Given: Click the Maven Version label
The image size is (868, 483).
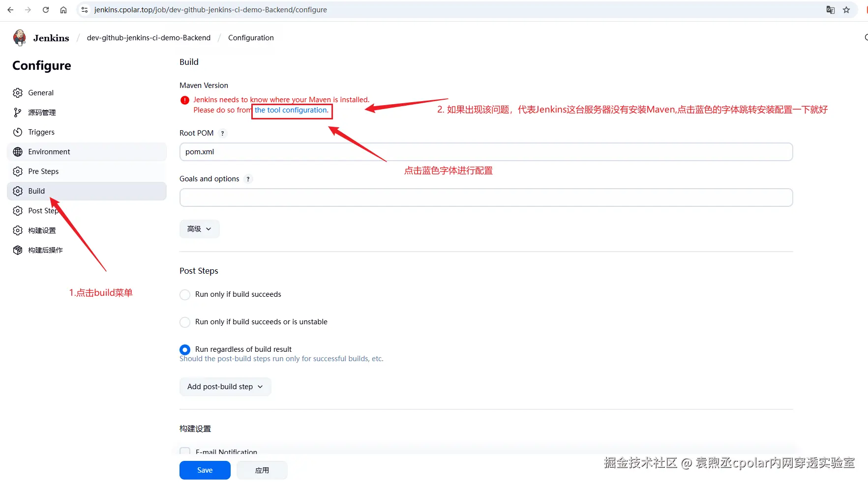Looking at the screenshot, I should 204,85.
